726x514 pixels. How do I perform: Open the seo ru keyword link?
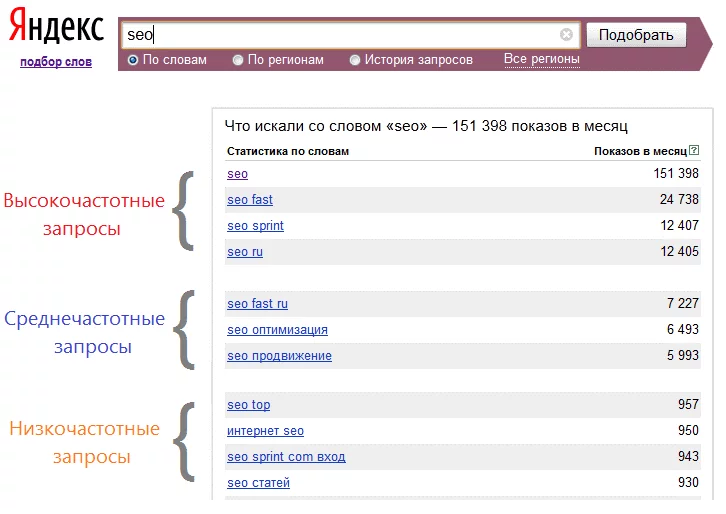(x=245, y=252)
